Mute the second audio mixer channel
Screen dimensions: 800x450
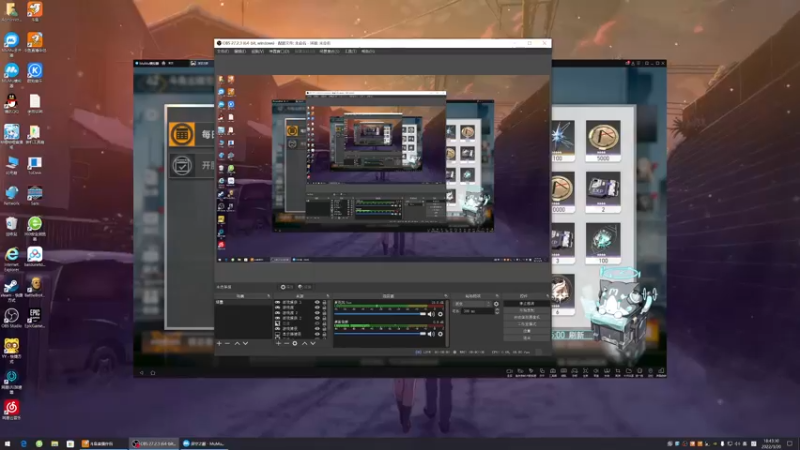click(x=431, y=334)
